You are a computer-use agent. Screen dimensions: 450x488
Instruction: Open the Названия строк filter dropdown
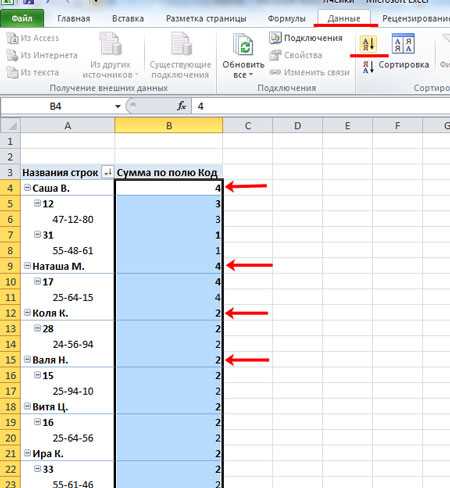[x=107, y=172]
